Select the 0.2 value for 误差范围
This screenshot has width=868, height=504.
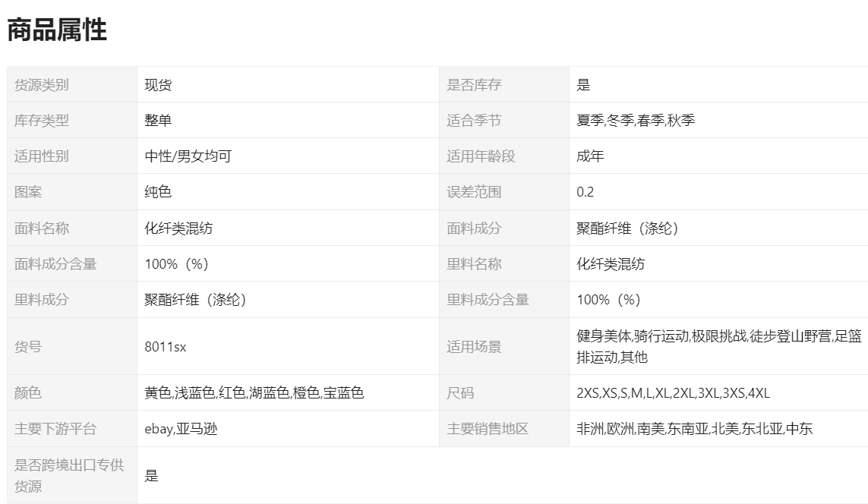coord(586,192)
